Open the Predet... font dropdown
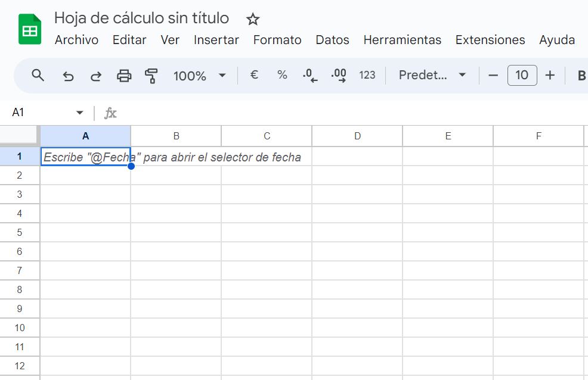This screenshot has height=380, width=588. (x=432, y=75)
